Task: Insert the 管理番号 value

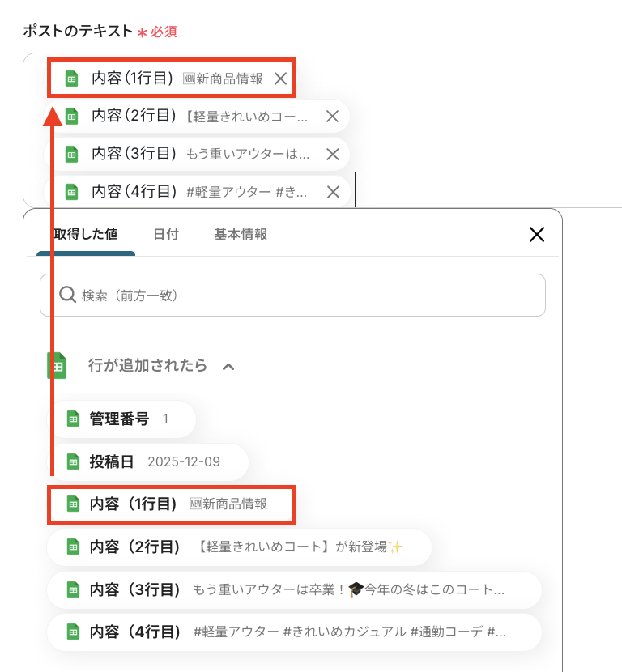Action: pos(121,419)
